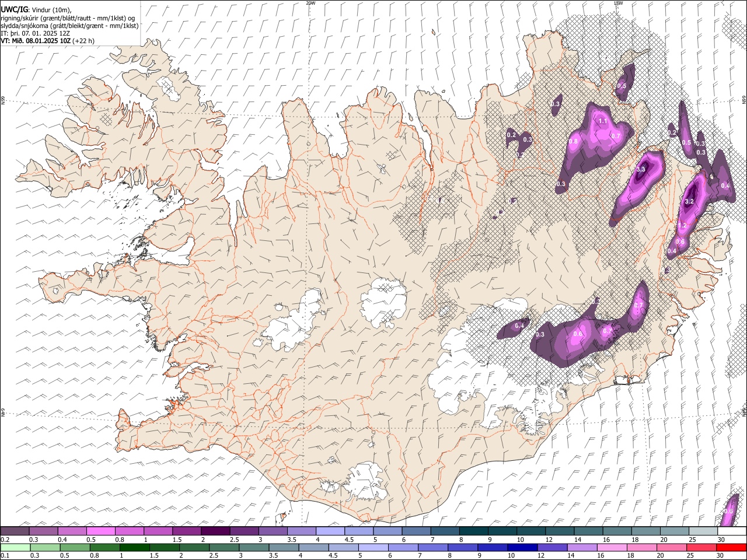Click the green 0.8 rain legend swatch

click(x=104, y=547)
